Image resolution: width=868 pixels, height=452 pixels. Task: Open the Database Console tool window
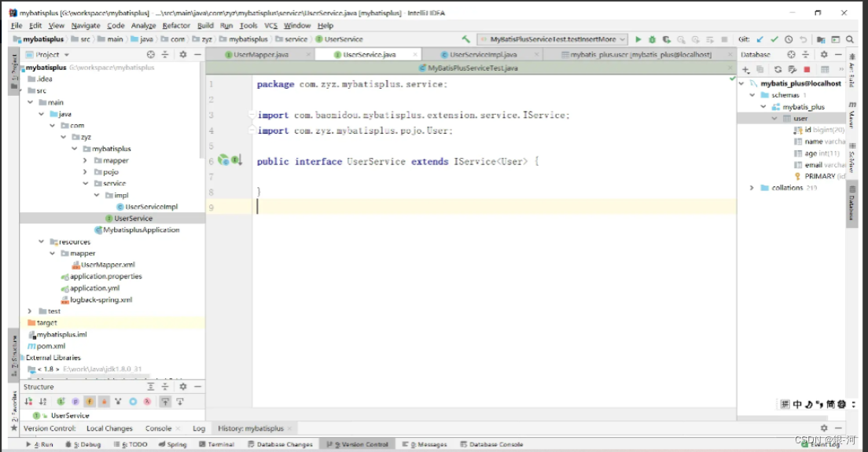pyautogui.click(x=491, y=444)
